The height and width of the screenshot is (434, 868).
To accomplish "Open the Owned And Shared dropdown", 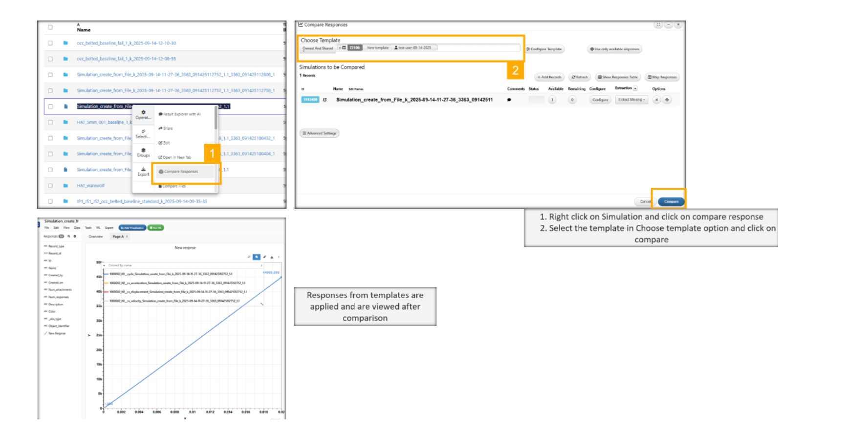I will pos(318,48).
